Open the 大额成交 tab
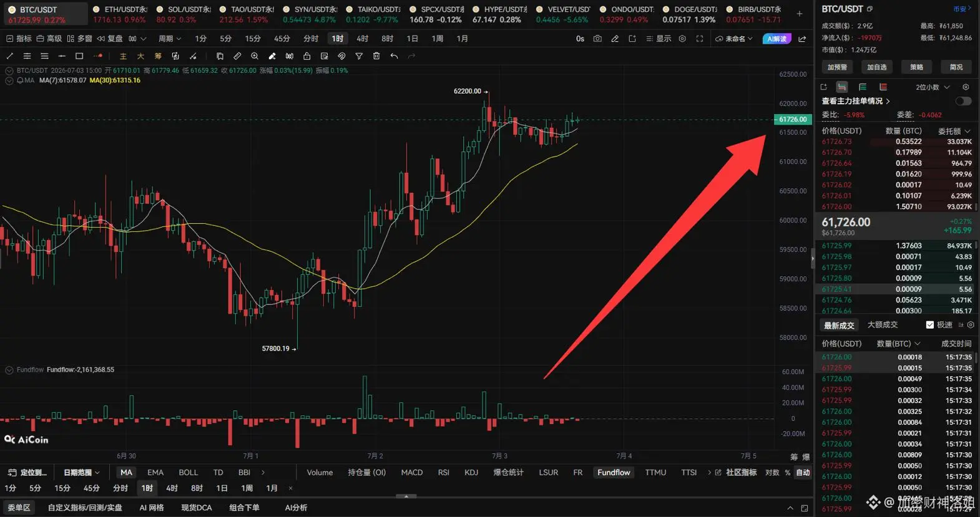The width and height of the screenshot is (980, 517). tap(882, 325)
